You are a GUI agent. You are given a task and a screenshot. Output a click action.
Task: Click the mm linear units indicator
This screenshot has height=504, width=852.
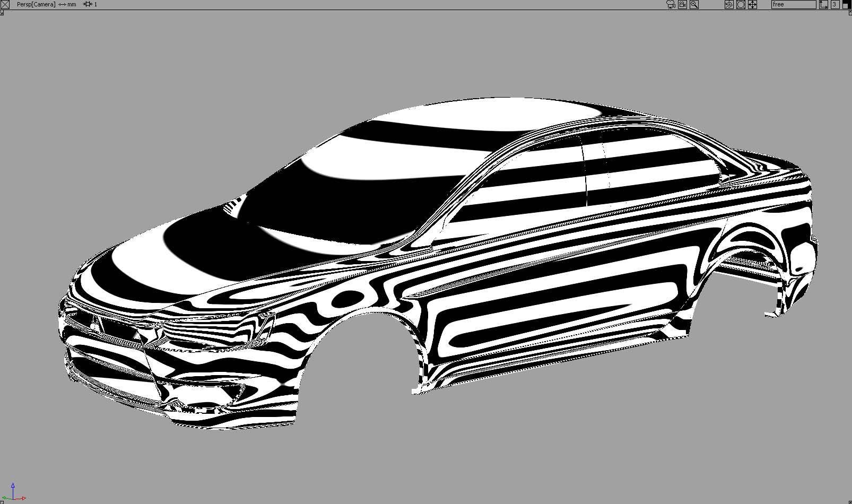click(72, 4)
